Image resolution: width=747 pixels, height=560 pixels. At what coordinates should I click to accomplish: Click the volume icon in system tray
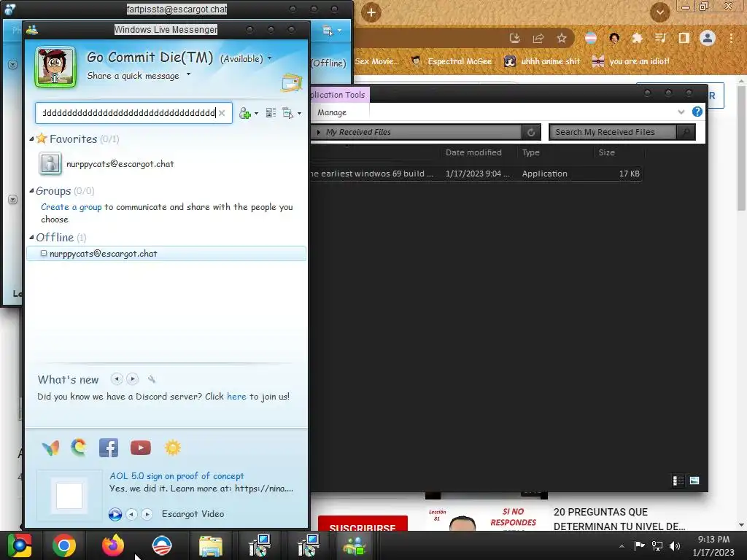coord(675,545)
